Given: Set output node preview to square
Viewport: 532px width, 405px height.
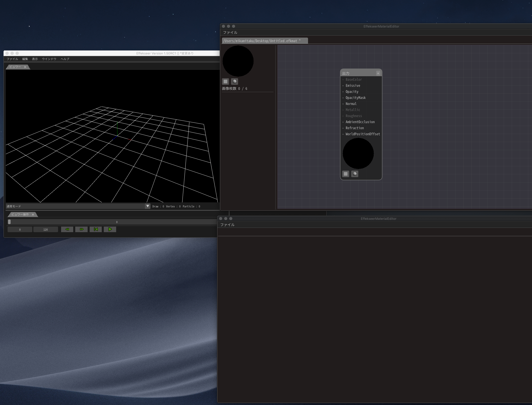Looking at the screenshot, I should click(x=346, y=174).
